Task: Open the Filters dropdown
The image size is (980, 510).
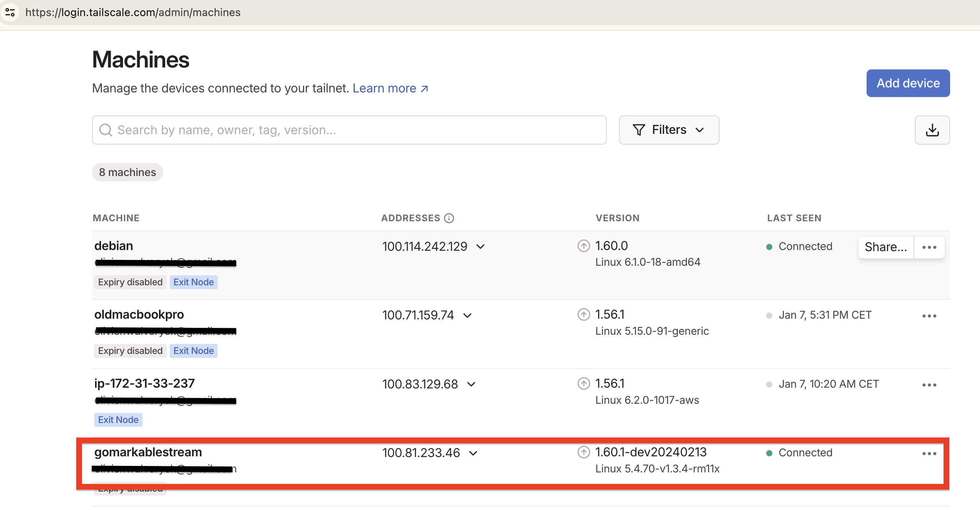Action: point(669,130)
